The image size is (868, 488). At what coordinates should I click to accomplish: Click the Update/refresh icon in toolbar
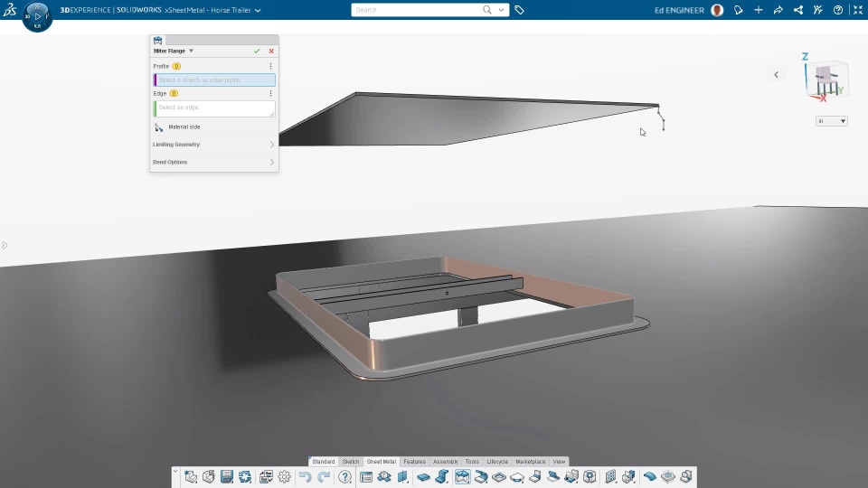(x=245, y=477)
